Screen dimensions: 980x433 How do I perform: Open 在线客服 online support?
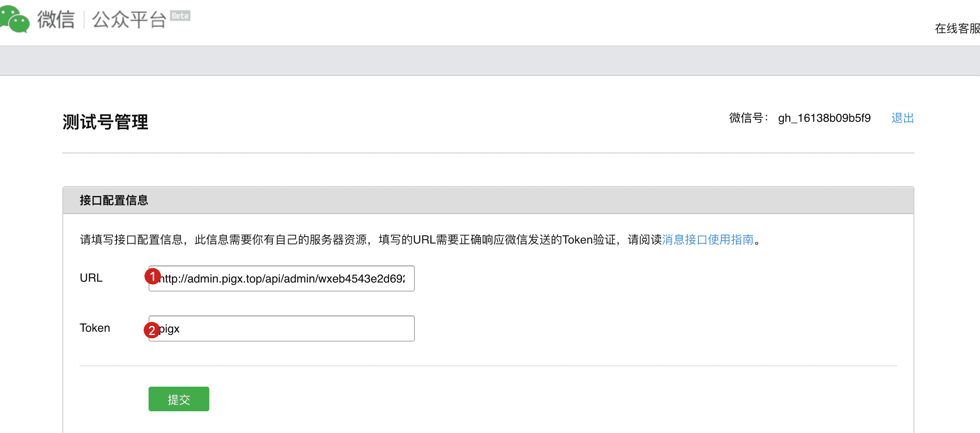956,28
